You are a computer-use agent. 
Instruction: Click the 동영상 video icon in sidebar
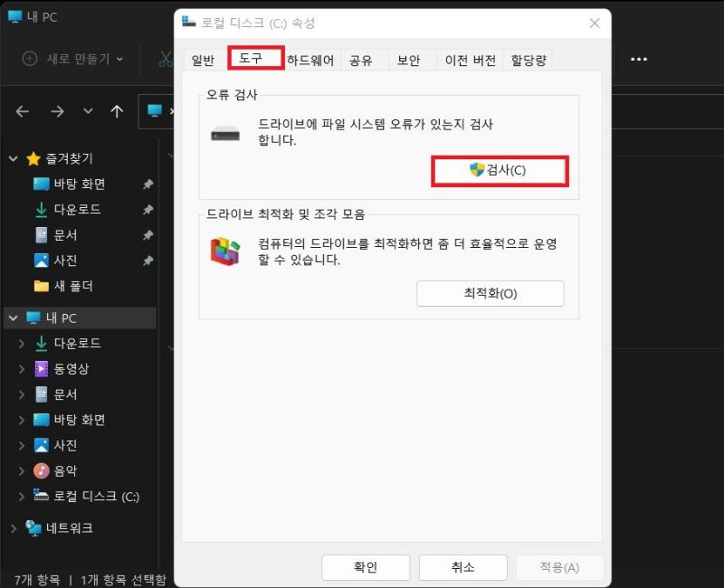point(41,369)
